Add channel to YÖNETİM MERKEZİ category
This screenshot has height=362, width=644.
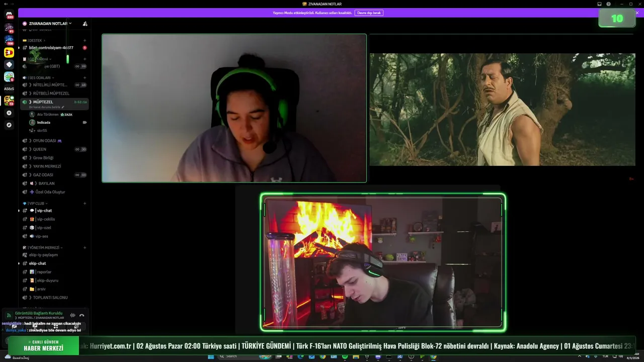pyautogui.click(x=85, y=248)
